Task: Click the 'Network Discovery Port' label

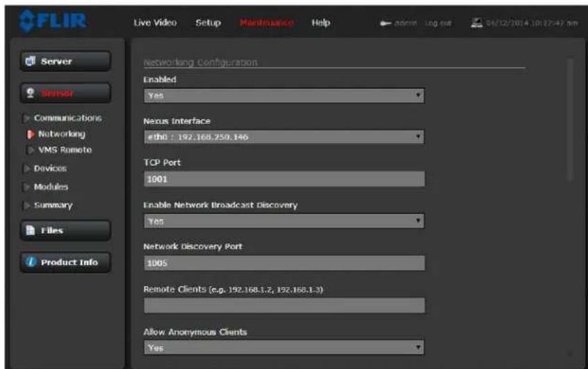Action: point(193,247)
